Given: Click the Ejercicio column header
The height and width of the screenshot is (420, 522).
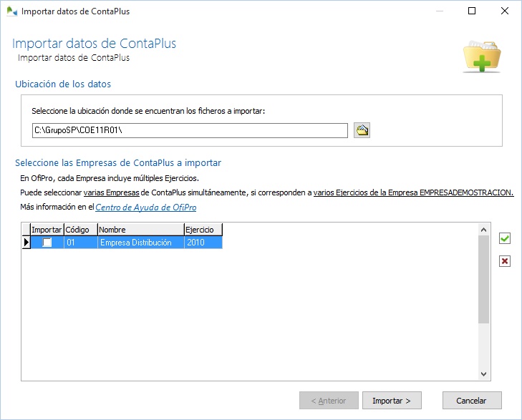Looking at the screenshot, I should tap(203, 230).
